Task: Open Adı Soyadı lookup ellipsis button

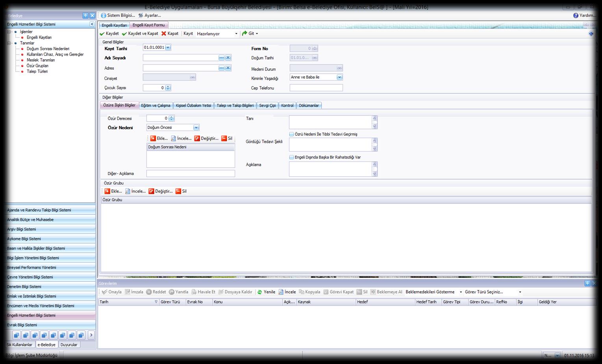Action: [x=222, y=57]
